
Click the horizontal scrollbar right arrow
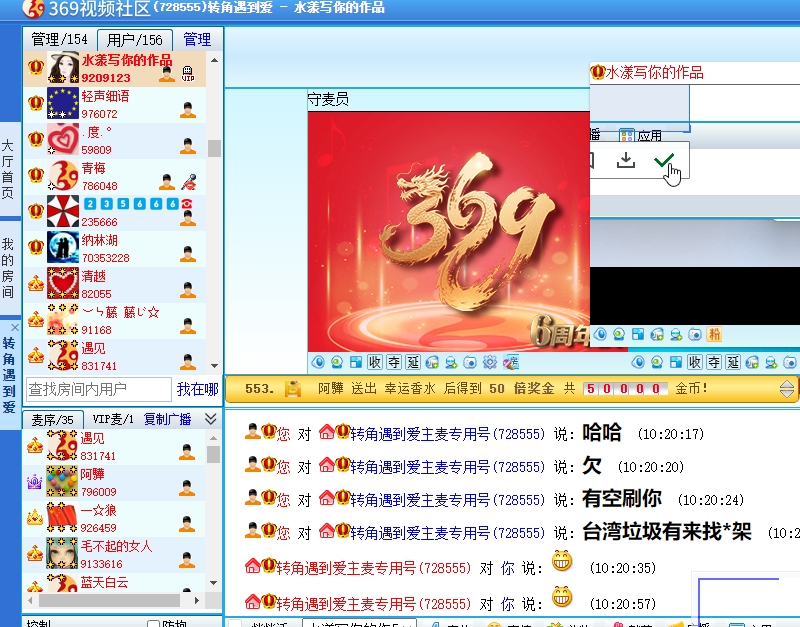196,600
